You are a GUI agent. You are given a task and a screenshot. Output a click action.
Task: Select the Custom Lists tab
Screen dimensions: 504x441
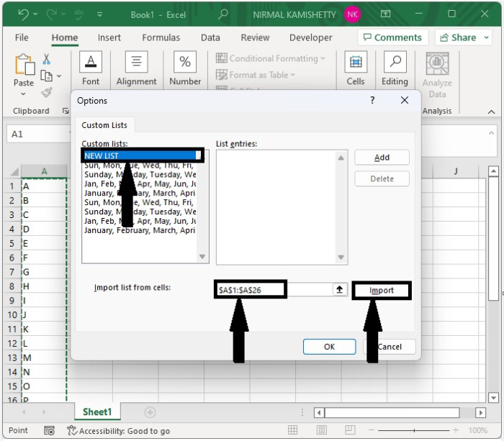pyautogui.click(x=104, y=125)
